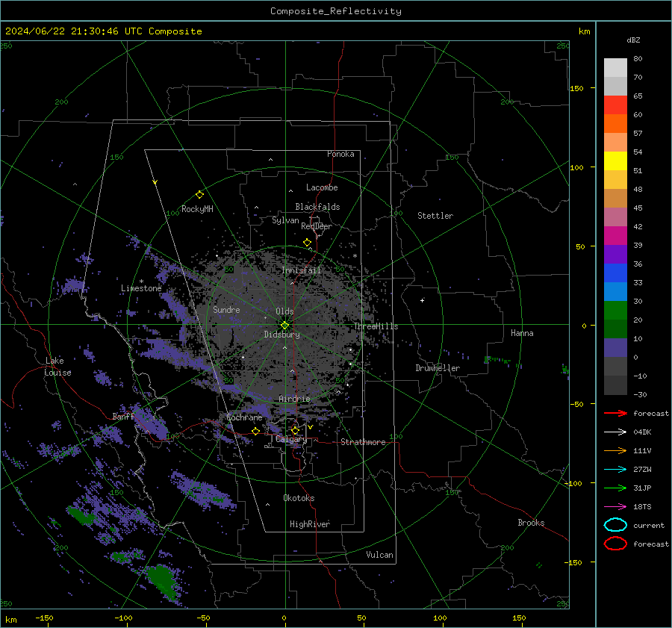This screenshot has height=628, width=672.
Task: Click the orange swatch between 60 and 57
Action: click(x=615, y=124)
